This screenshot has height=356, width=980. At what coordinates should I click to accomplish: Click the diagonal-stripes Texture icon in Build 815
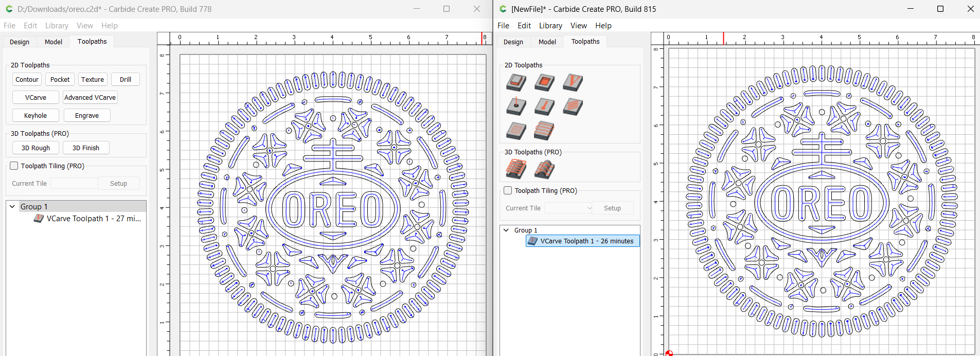(x=573, y=106)
